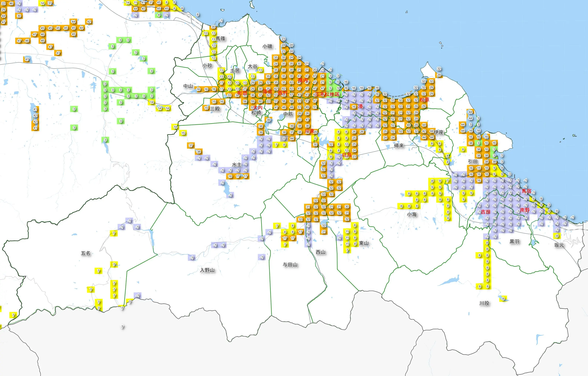Click the red 横内 label

(303, 80)
